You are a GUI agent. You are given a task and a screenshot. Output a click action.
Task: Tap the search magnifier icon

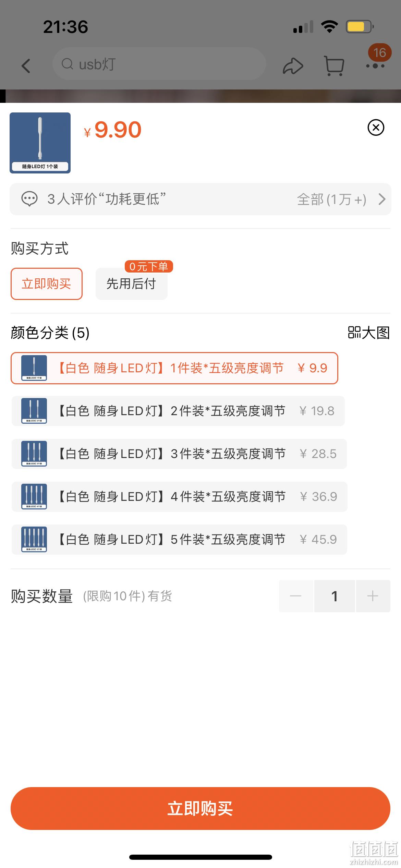pos(68,64)
